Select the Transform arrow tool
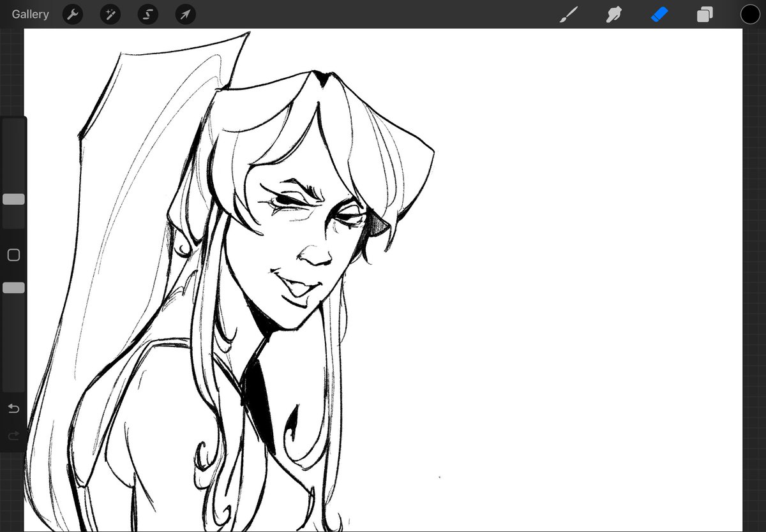 point(185,14)
